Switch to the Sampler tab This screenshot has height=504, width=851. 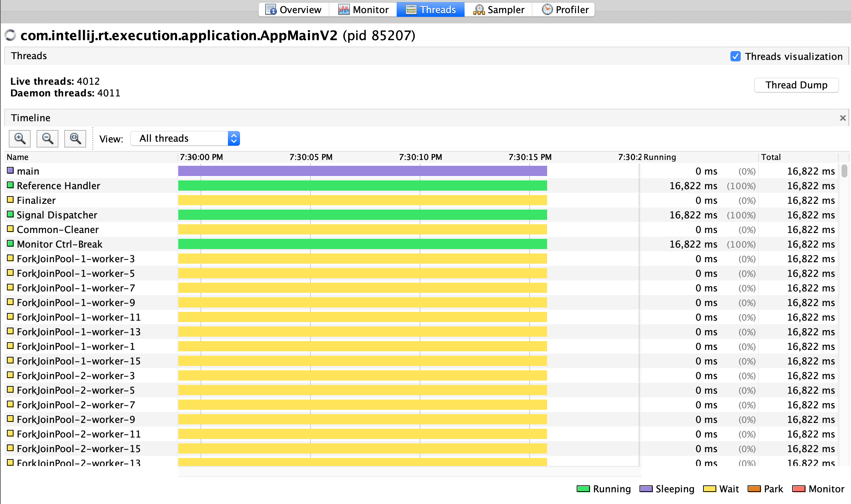pyautogui.click(x=498, y=9)
